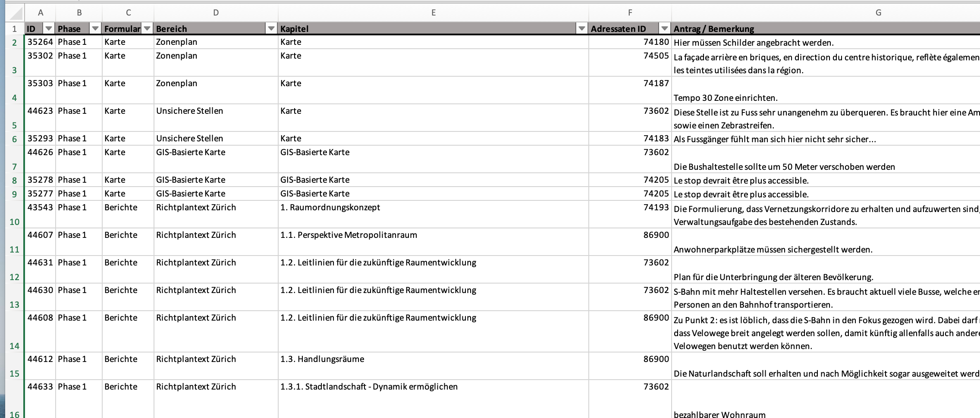Screen dimensions: 980x418
Task: Click 'bezahlbarer Wohnraum' cell
Action: pos(826,399)
